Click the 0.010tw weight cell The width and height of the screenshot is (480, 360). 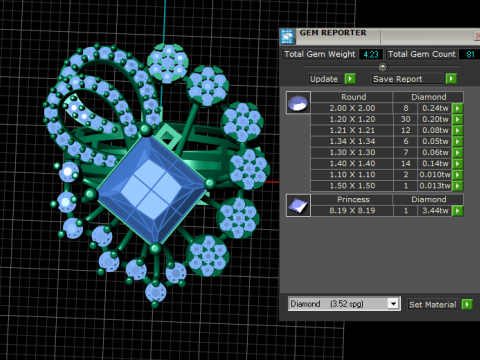tap(435, 175)
